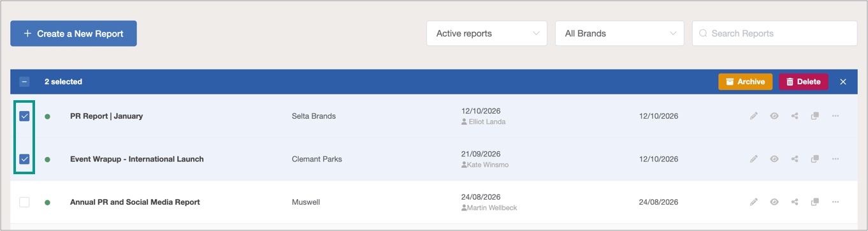
Task: Open more options for Event Wrapup report
Action: (x=835, y=159)
